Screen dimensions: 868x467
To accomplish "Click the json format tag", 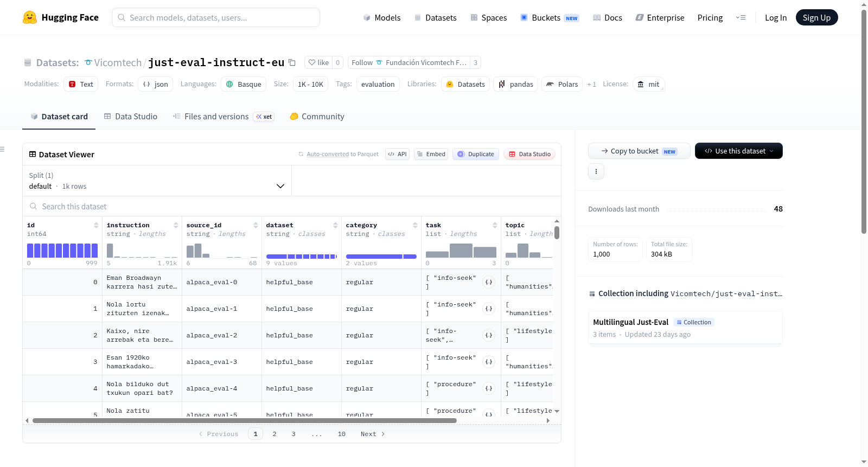I will (155, 84).
